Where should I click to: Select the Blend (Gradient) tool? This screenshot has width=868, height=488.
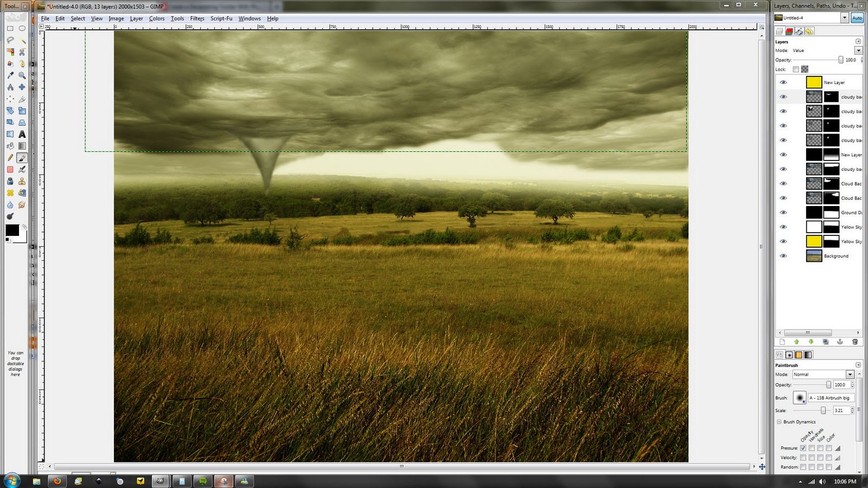tap(22, 145)
